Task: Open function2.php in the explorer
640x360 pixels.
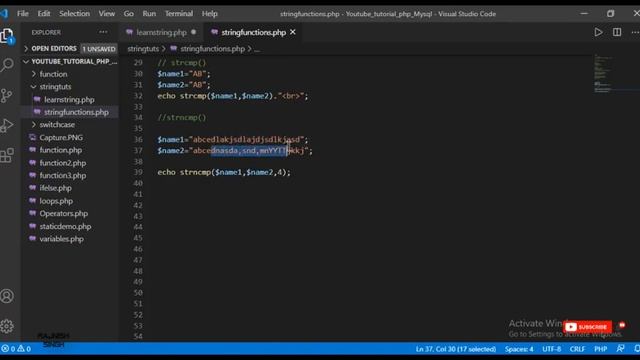Action: [62, 163]
